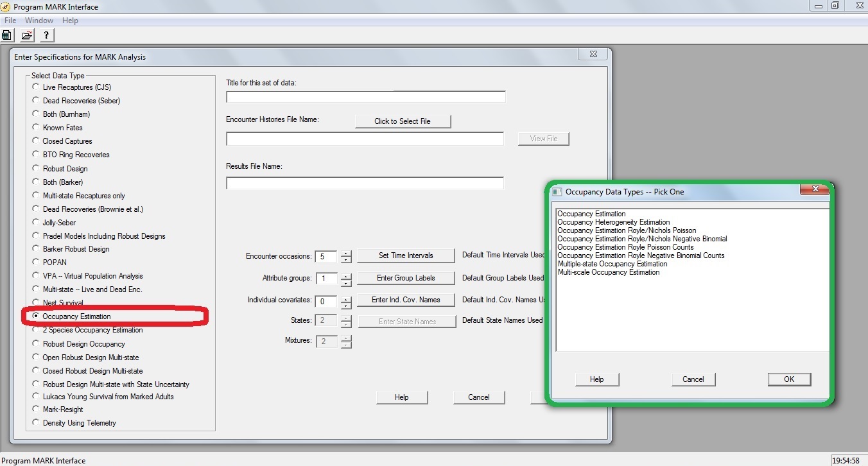This screenshot has width=868, height=466.
Task: Select the Live Recaptures (CJS) data type
Action: 72,87
